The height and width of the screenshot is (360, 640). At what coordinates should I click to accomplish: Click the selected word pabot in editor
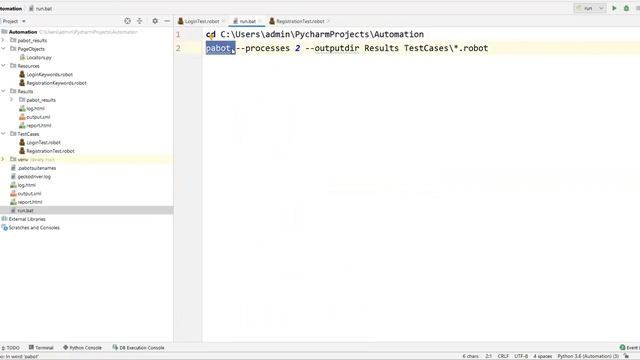tap(218, 48)
